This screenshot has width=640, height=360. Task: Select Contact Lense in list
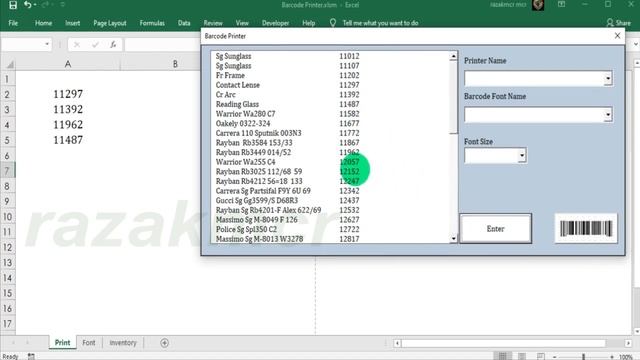[x=331, y=85]
